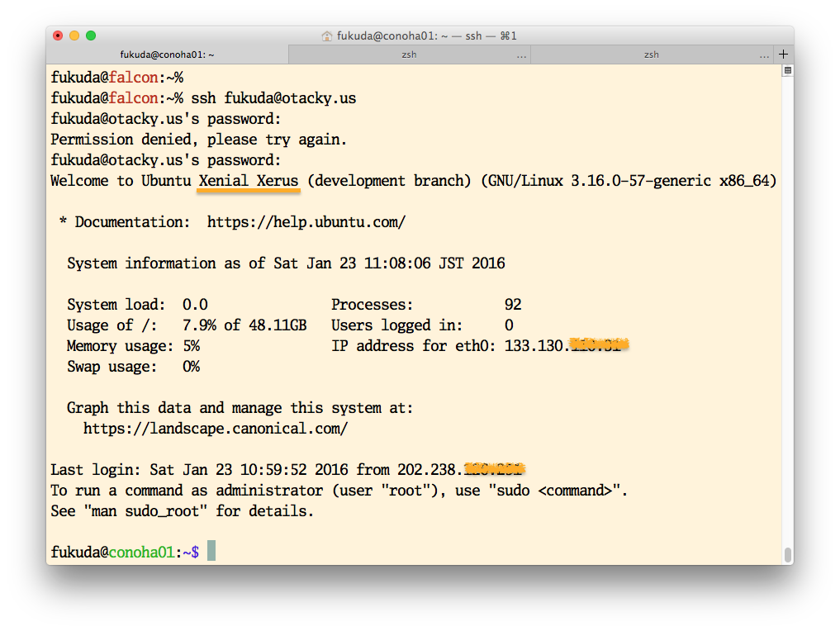Click the '* Documentation:' label
Image resolution: width=840 pixels, height=631 pixels.
(x=124, y=222)
